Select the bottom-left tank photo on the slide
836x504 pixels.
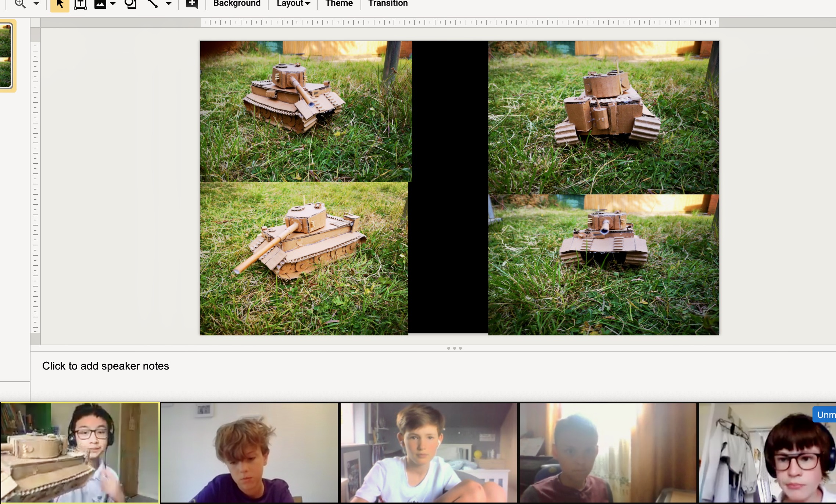pyautogui.click(x=304, y=259)
